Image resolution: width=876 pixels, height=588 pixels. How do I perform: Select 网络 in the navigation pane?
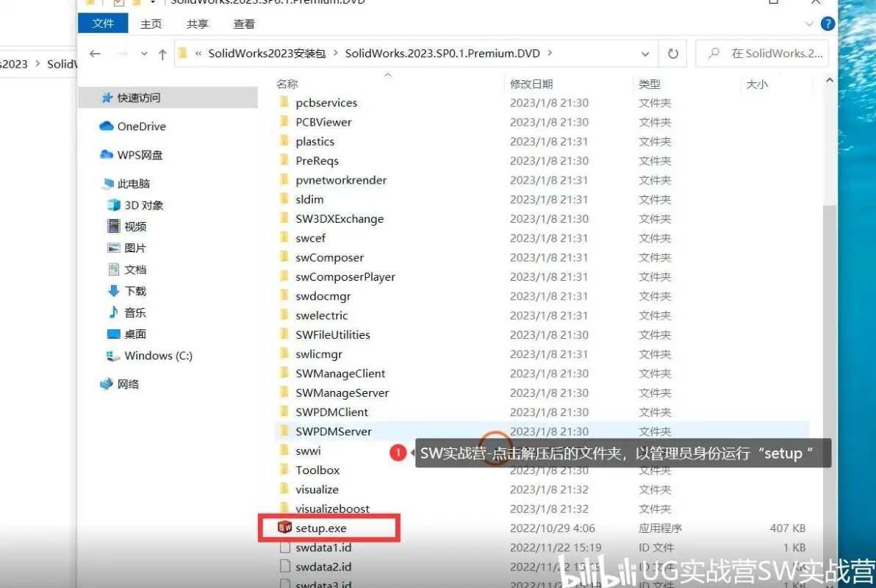(120, 384)
